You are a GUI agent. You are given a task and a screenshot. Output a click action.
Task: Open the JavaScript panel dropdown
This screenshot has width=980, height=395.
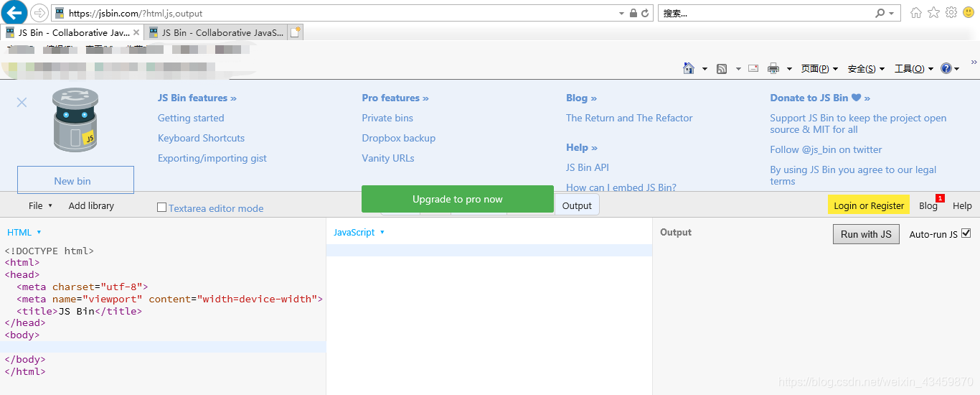click(x=359, y=232)
